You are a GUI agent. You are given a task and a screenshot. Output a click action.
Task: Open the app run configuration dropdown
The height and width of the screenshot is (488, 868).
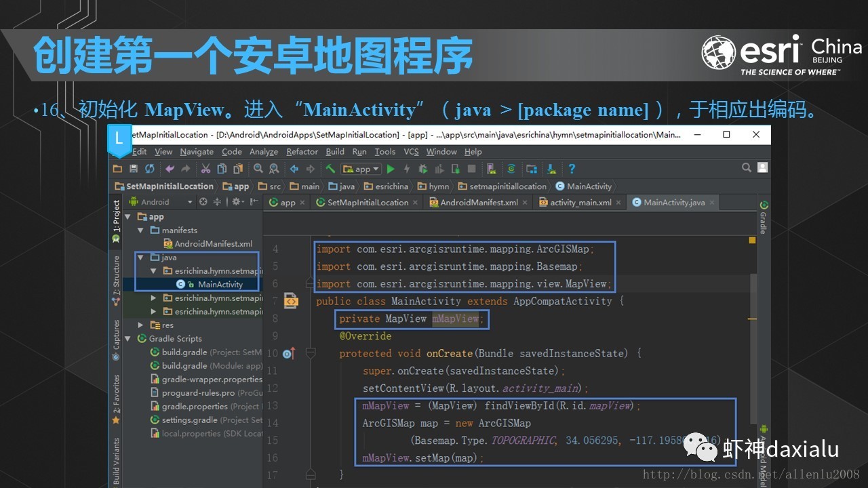[361, 169]
